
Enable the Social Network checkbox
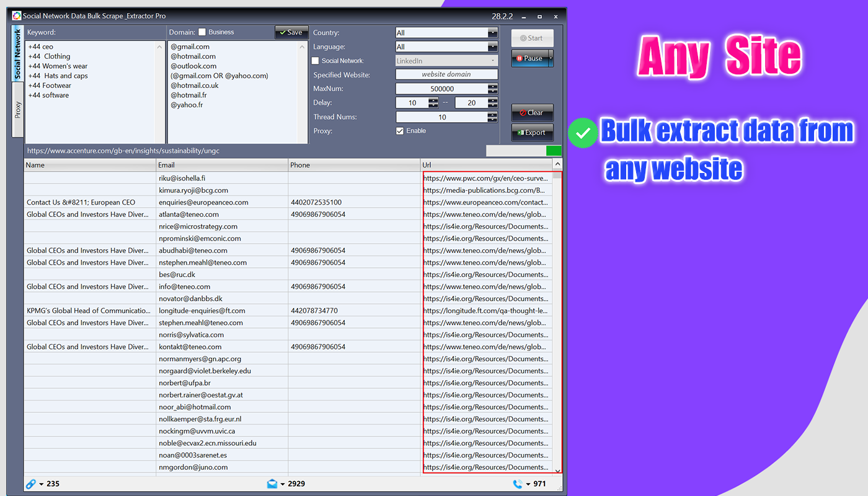click(x=315, y=61)
